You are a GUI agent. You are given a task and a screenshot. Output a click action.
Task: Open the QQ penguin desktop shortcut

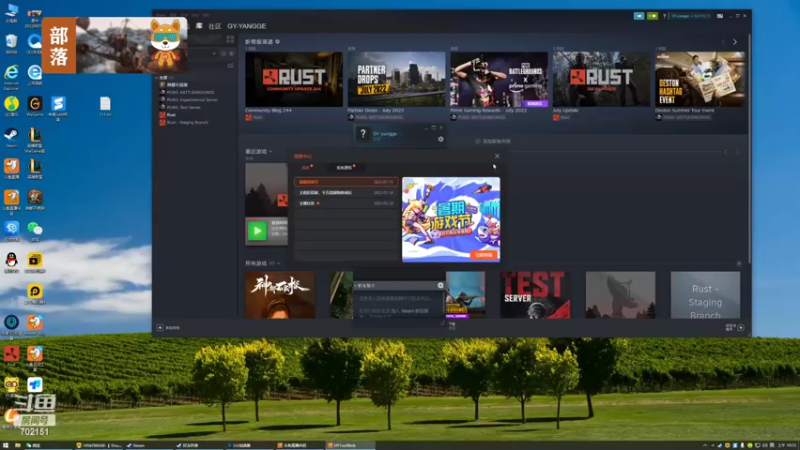click(x=11, y=262)
